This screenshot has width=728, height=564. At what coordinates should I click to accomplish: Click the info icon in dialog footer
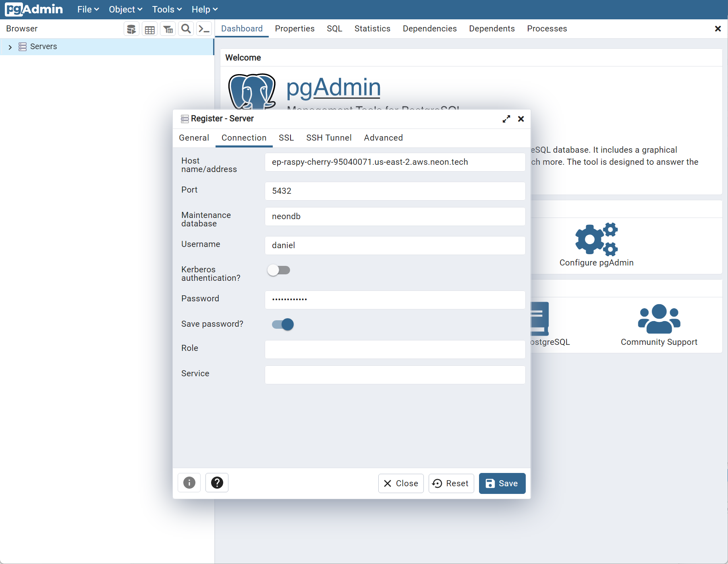point(189,483)
